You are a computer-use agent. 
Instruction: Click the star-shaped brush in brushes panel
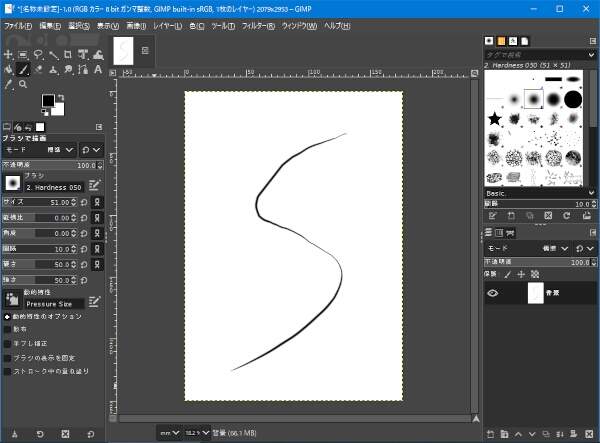pyautogui.click(x=494, y=120)
